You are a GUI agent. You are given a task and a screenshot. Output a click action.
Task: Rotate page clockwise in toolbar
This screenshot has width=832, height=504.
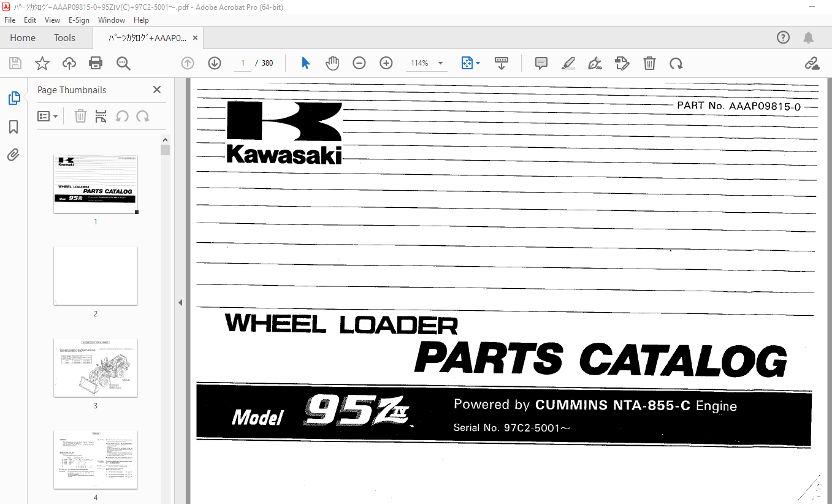(676, 63)
